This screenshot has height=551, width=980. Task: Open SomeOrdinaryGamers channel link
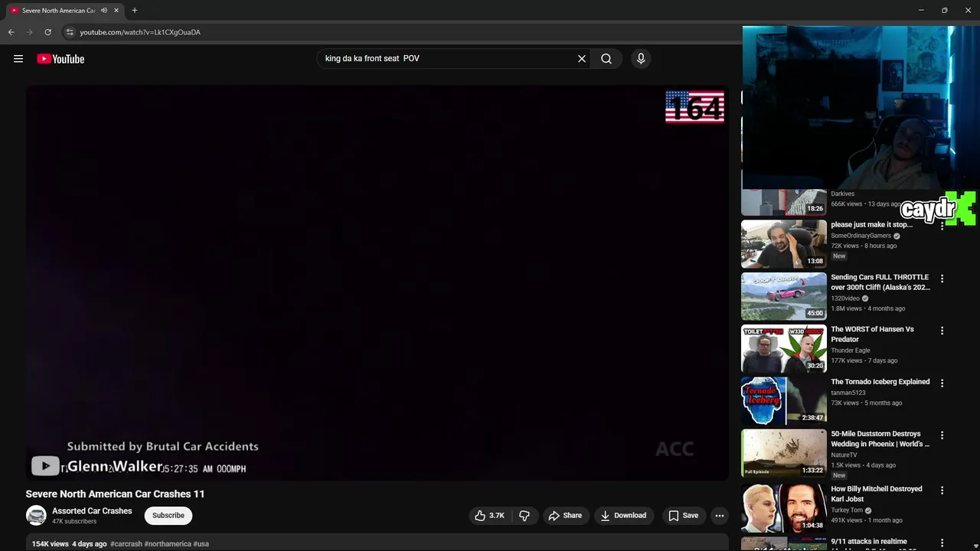click(x=861, y=236)
